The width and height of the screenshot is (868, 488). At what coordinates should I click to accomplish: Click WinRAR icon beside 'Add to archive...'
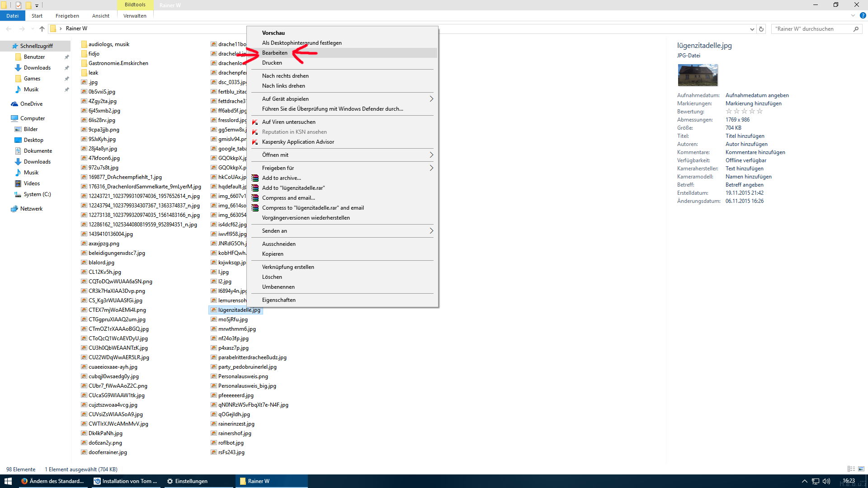click(x=255, y=178)
